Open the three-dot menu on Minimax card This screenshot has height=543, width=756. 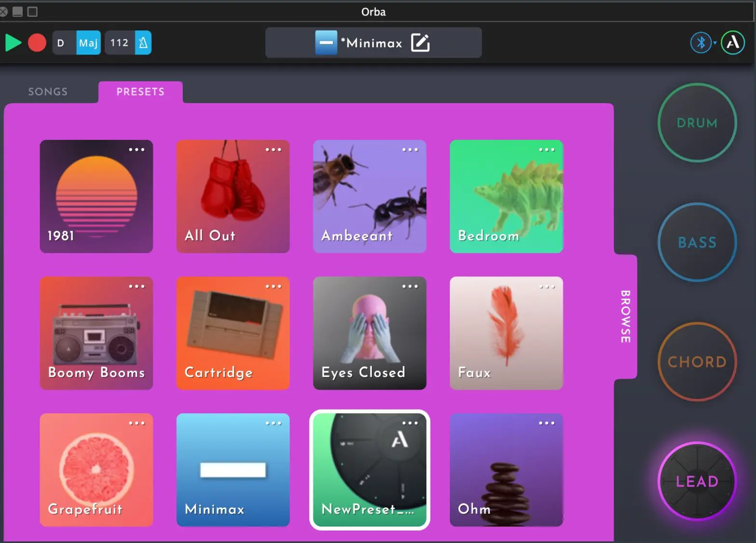[x=273, y=423]
